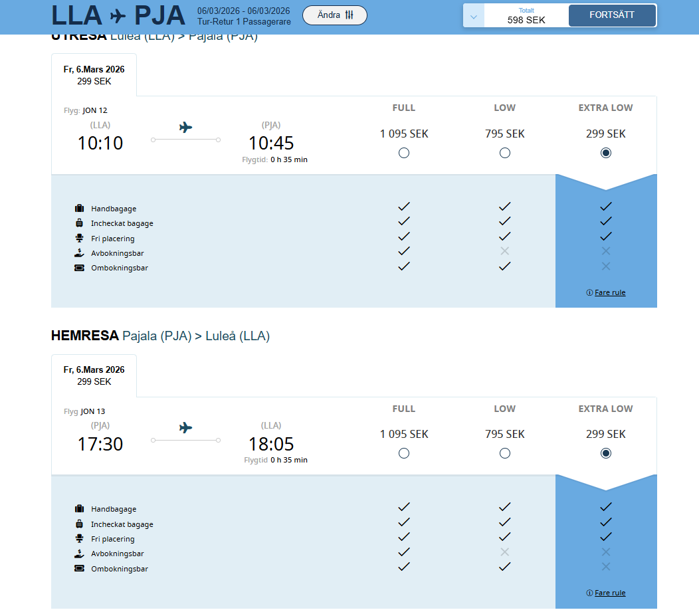Click the Ombokningsbar ticket icon in return section
The image size is (699, 616).
(80, 569)
